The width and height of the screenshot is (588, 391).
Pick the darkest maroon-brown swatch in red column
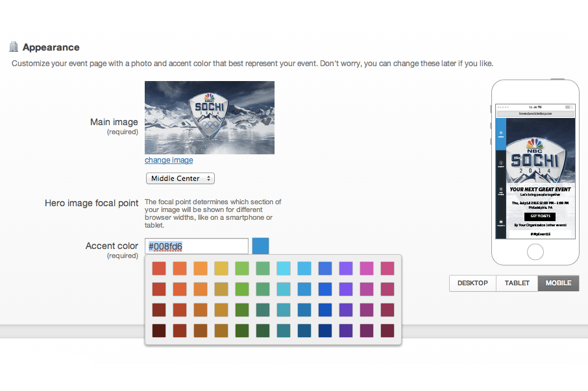pyautogui.click(x=159, y=331)
